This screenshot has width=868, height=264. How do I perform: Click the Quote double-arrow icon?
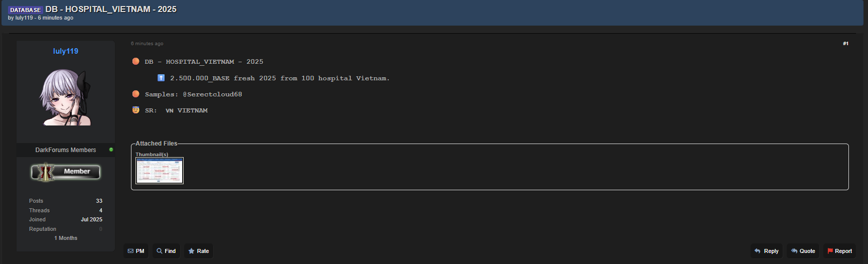tap(794, 251)
